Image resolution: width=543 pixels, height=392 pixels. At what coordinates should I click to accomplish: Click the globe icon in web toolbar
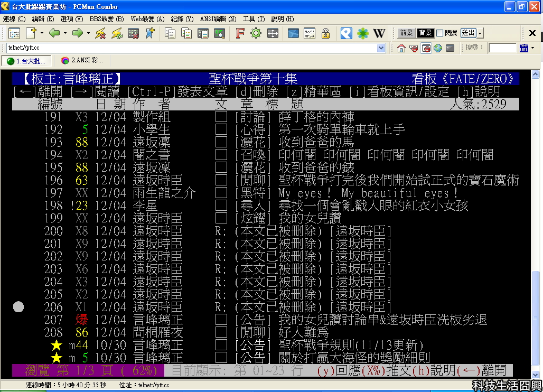pos(438,48)
